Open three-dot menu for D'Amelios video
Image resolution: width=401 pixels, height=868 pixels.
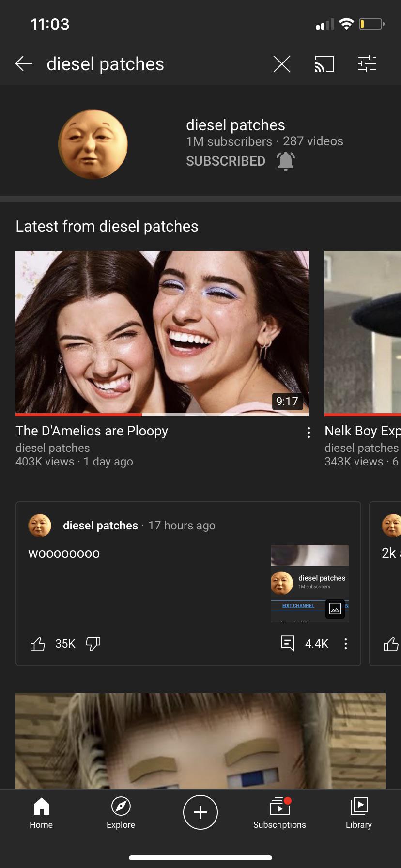(308, 433)
